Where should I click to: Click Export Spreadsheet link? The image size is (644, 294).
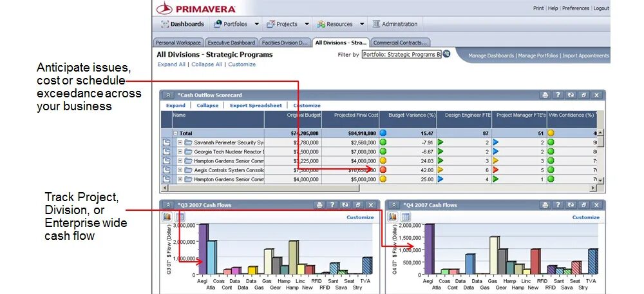coord(256,106)
